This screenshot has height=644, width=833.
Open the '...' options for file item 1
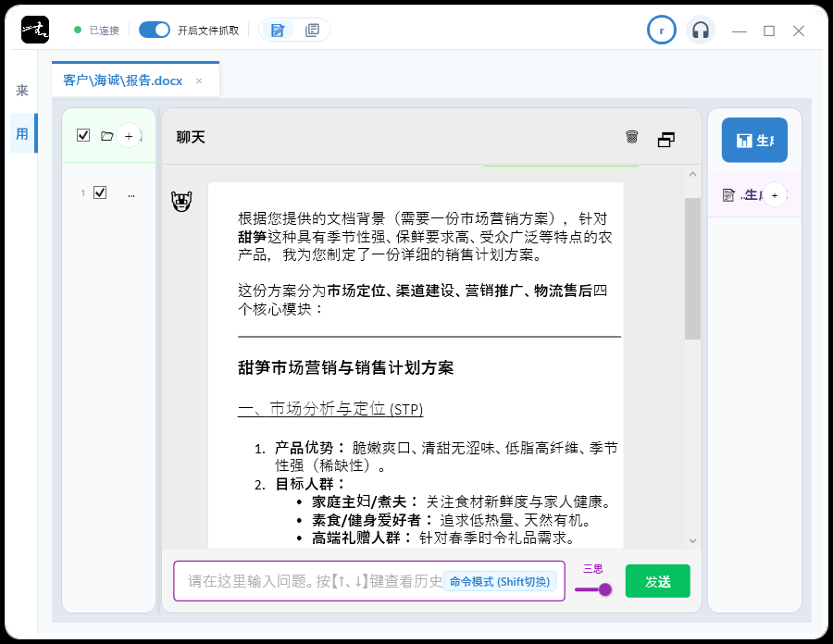131,194
